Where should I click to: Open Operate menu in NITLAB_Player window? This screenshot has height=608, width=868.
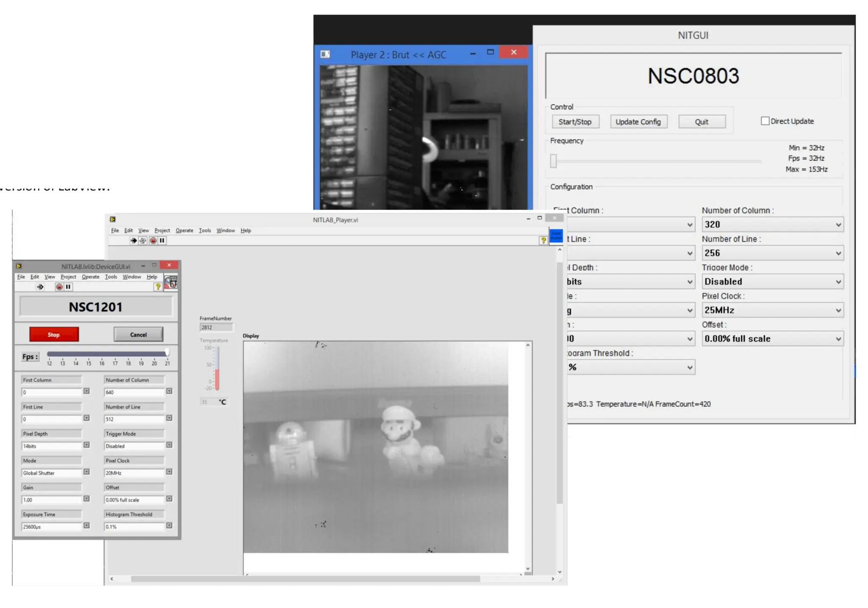[184, 230]
